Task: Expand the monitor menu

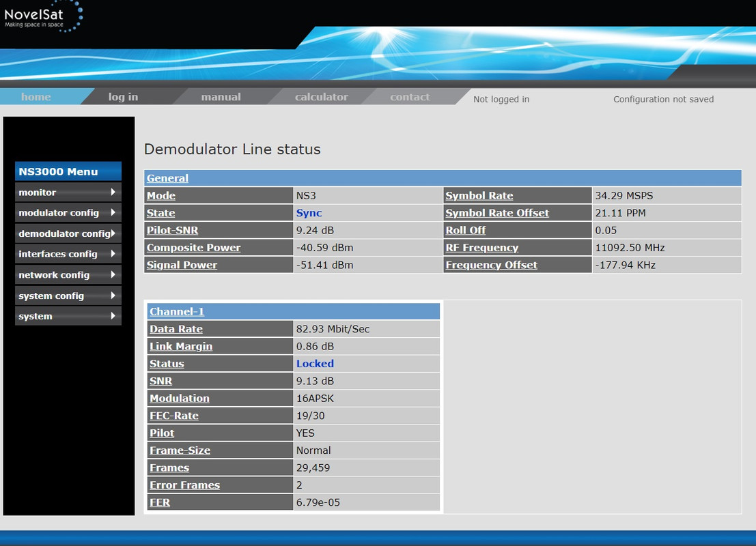Action: click(x=68, y=192)
